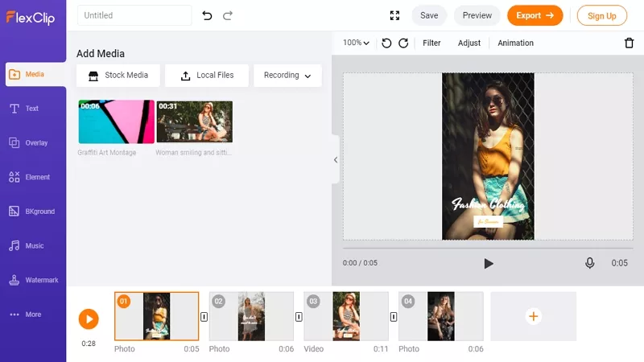The height and width of the screenshot is (362, 644).
Task: Click the Stock Media button
Action: [x=118, y=76]
